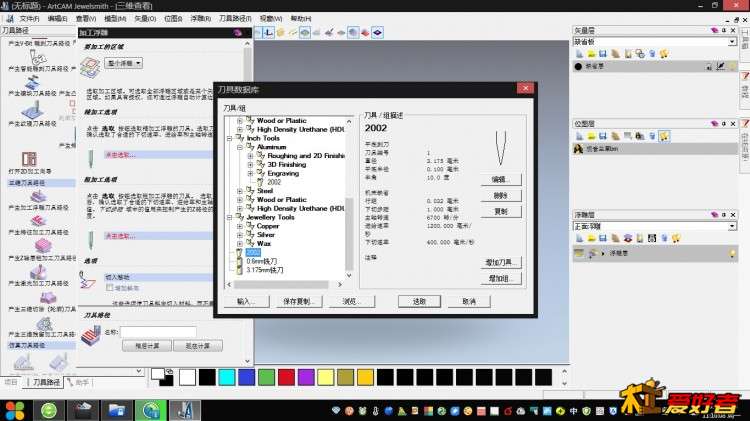Expand the Roughing and 2D Finishing node
This screenshot has height=421, width=750.
click(x=250, y=156)
